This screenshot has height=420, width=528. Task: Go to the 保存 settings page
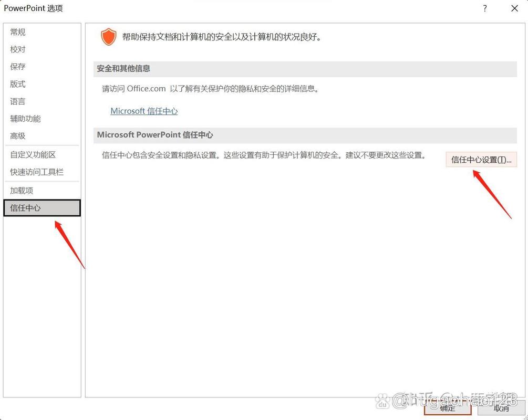42,67
